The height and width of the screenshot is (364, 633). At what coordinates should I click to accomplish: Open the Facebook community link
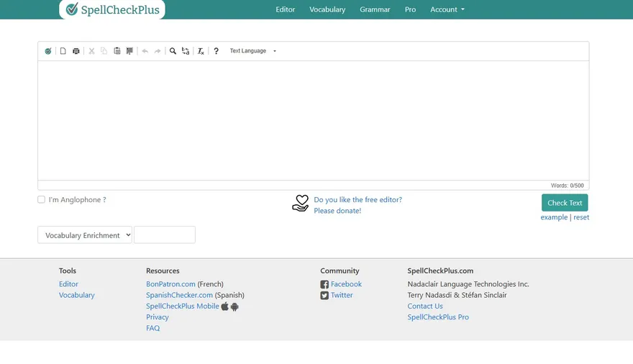tap(346, 284)
